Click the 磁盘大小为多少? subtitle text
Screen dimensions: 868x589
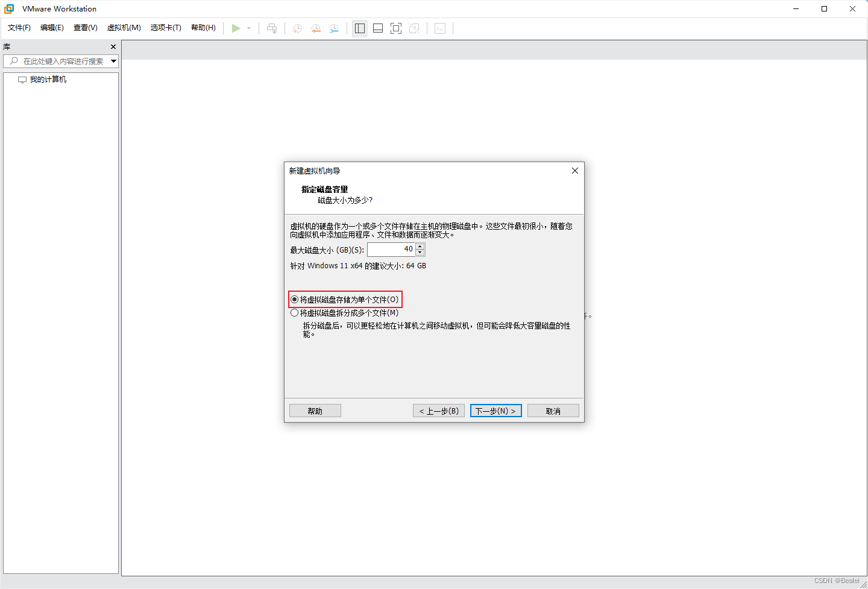coord(345,200)
